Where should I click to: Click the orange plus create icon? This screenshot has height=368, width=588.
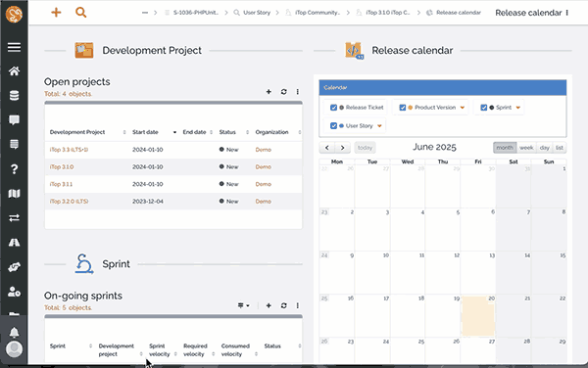click(x=56, y=13)
